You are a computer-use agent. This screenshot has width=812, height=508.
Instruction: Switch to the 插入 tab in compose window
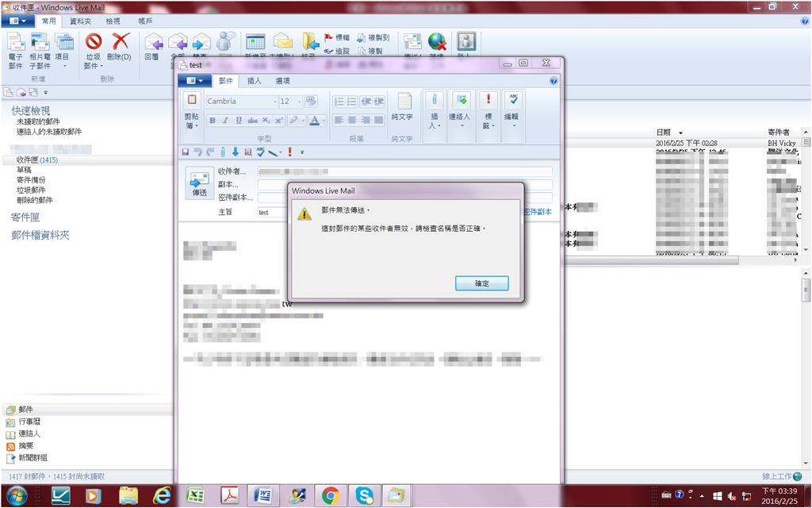(255, 81)
